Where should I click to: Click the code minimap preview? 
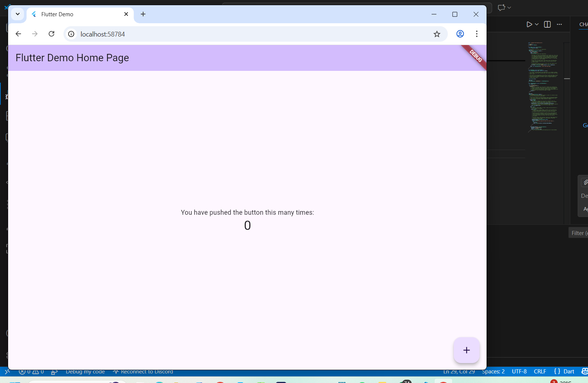coord(543,87)
